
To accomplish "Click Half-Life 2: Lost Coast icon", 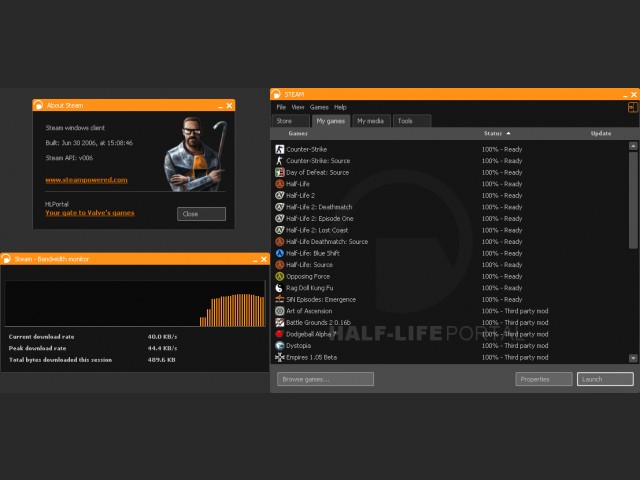I will (280, 230).
